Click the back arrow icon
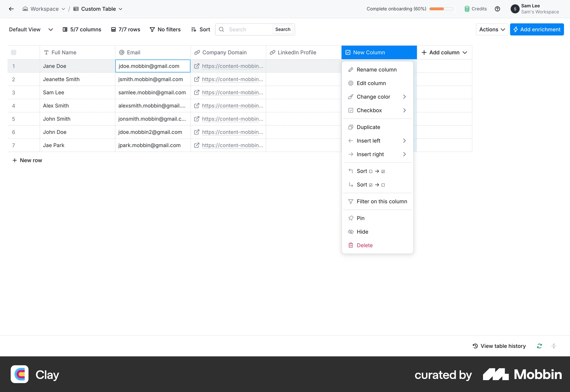Image resolution: width=570 pixels, height=392 pixels. point(11,9)
